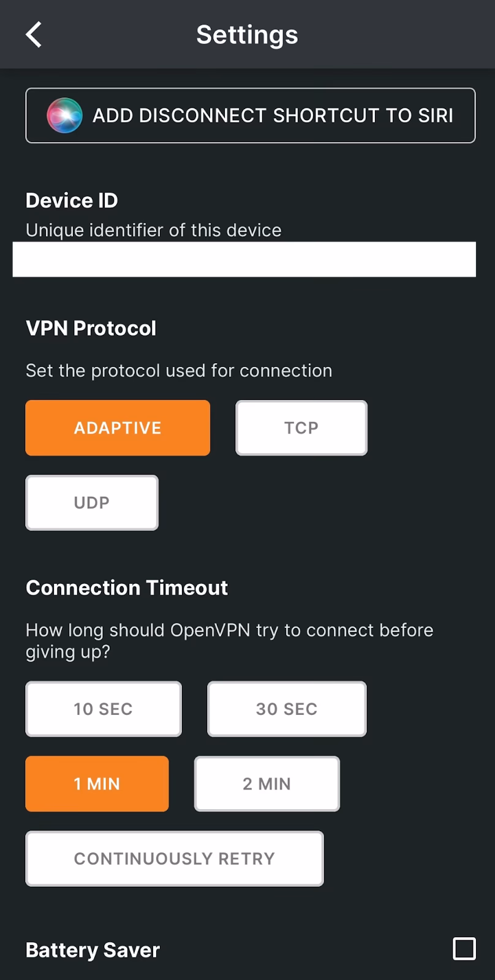Enable CONTINUOUSLY RETRY for connection timeout
495x980 pixels.
[x=174, y=858]
